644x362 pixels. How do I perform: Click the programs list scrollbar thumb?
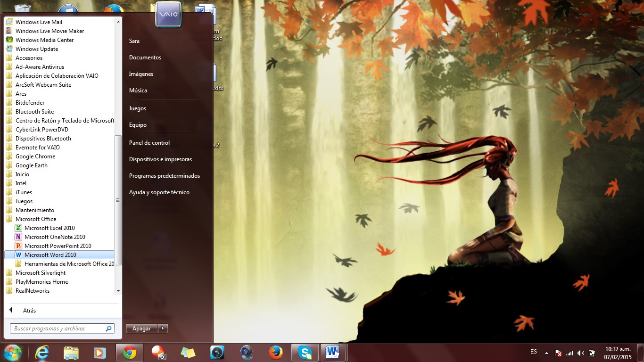tap(118, 200)
